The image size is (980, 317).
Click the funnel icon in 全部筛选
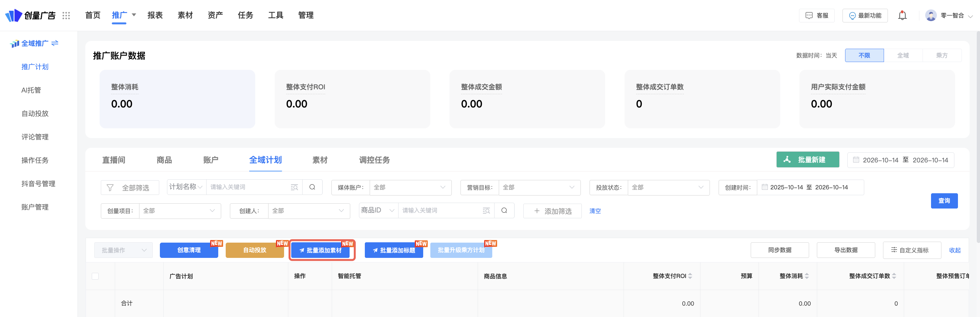pos(110,187)
